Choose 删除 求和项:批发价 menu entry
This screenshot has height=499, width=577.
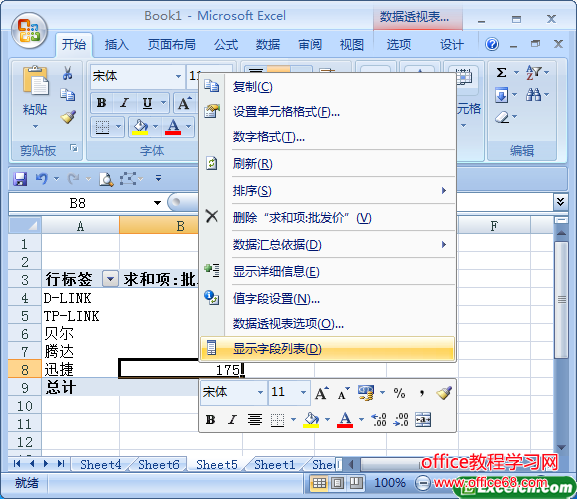(x=328, y=218)
